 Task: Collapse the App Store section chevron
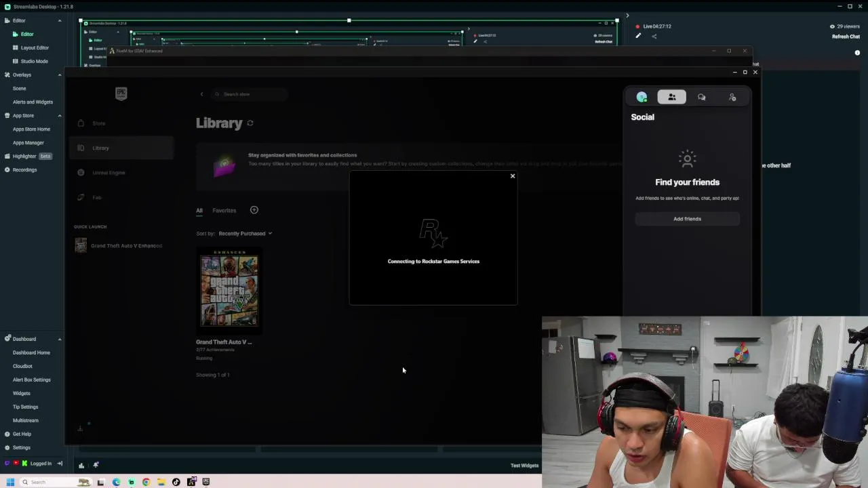point(60,115)
